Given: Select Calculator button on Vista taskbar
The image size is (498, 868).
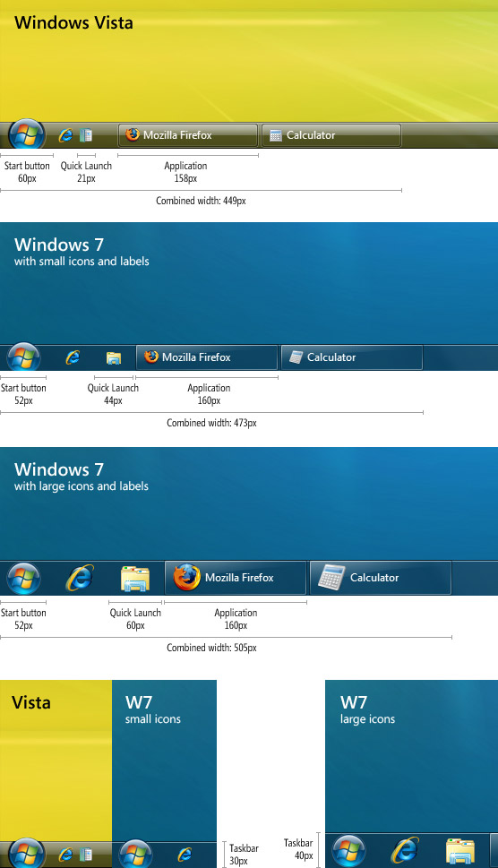Looking at the screenshot, I should (331, 135).
